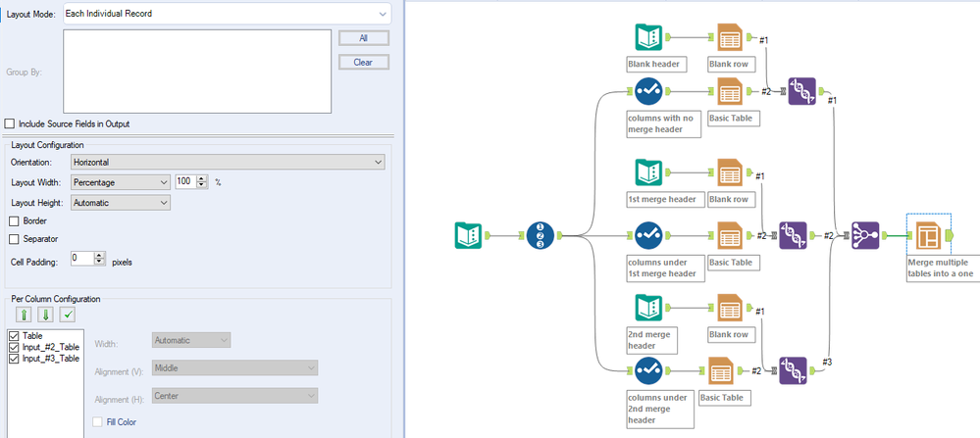Select the Text Input tool labeled 2nd merge header
The width and height of the screenshot is (980, 438).
point(648,308)
